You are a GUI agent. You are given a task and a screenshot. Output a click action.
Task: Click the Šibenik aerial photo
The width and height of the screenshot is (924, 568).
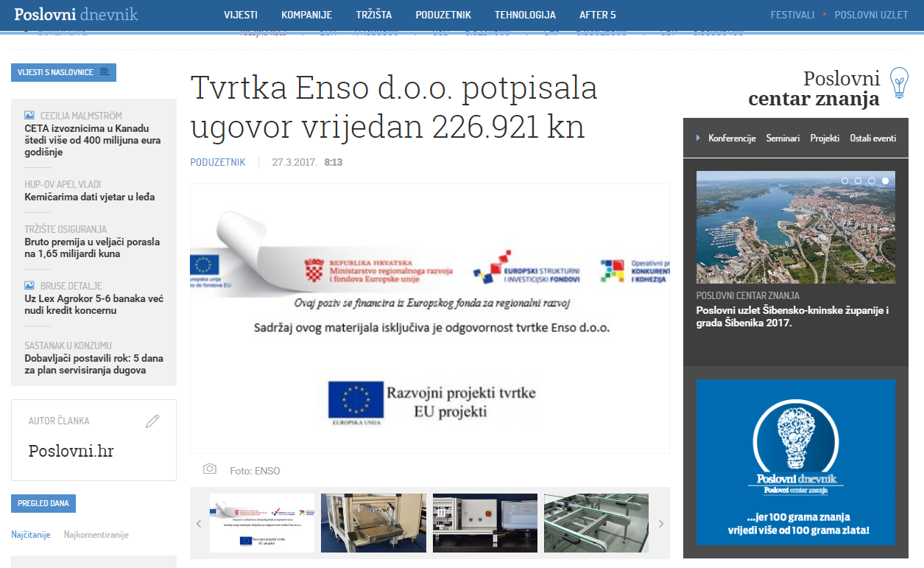pos(796,227)
